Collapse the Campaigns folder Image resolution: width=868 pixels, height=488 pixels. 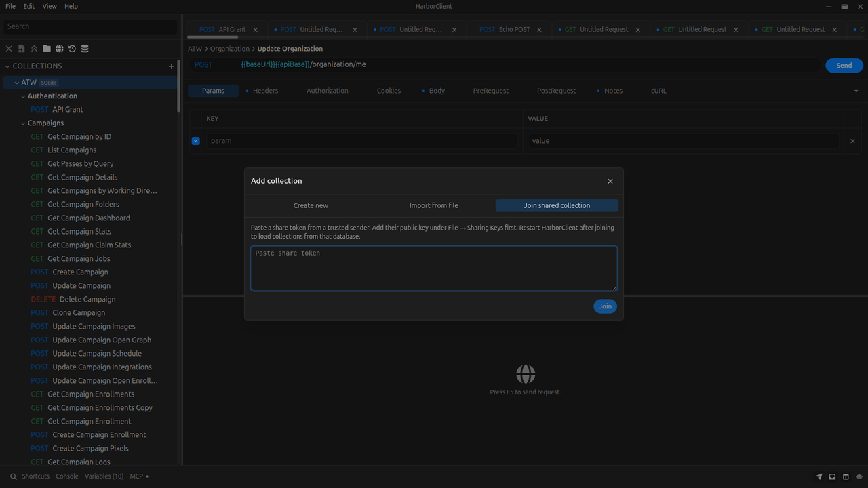click(x=23, y=123)
